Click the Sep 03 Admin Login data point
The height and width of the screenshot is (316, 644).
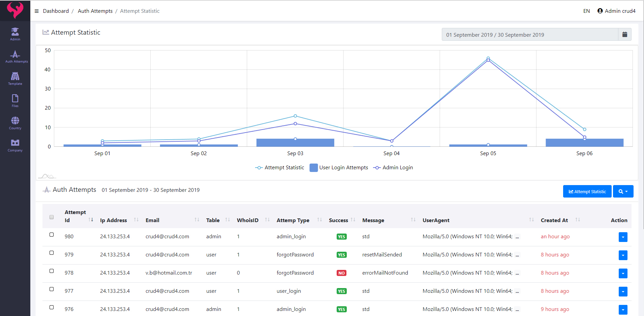pyautogui.click(x=295, y=124)
